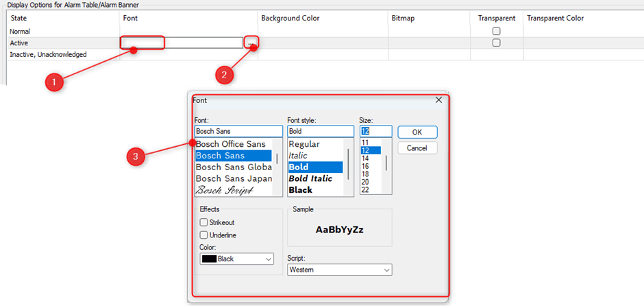
Task: Open the Color dropdown showing Black
Action: (x=236, y=259)
